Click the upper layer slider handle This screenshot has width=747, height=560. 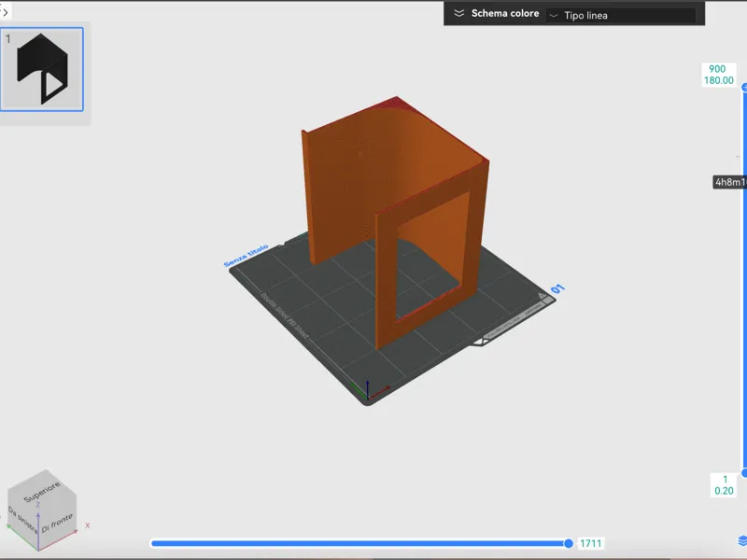click(x=744, y=88)
